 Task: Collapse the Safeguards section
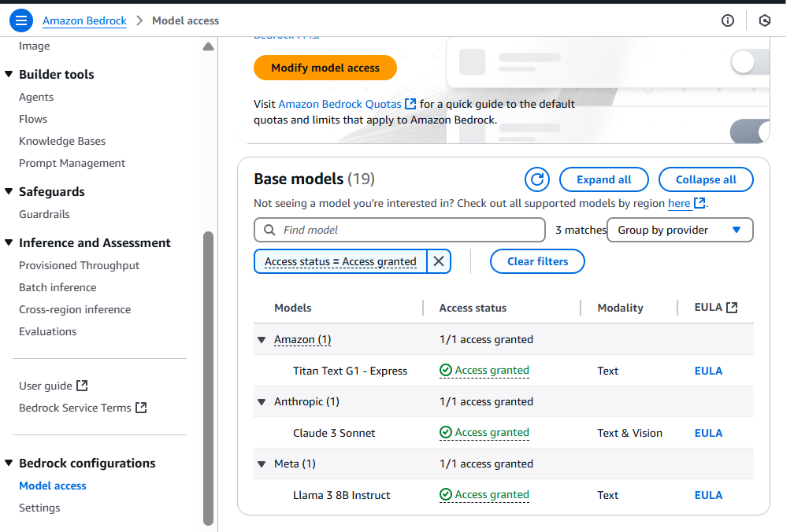pyautogui.click(x=9, y=192)
